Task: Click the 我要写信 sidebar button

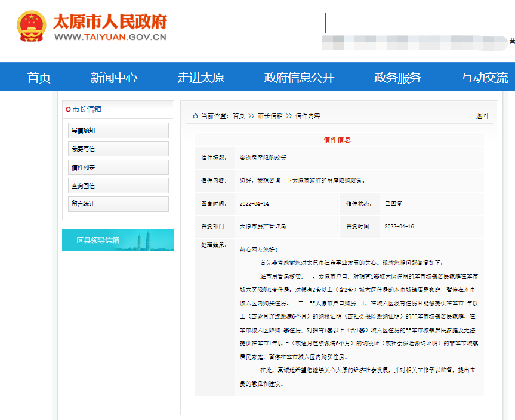Action: coord(118,149)
